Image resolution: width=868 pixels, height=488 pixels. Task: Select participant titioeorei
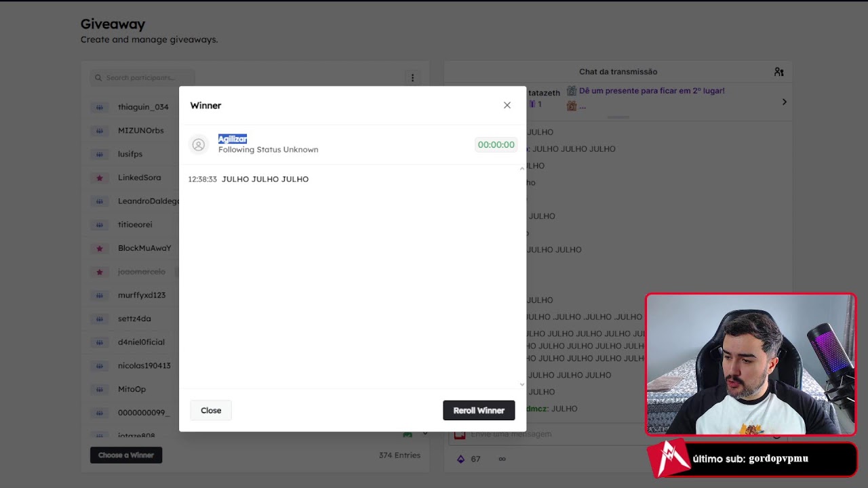pyautogui.click(x=135, y=224)
